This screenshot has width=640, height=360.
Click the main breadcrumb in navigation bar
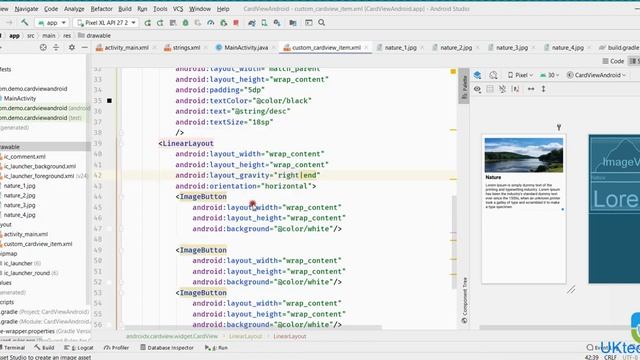point(49,36)
